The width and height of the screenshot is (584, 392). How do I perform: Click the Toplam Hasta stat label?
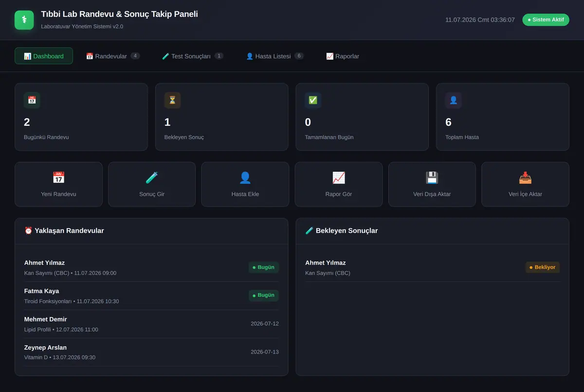point(462,137)
